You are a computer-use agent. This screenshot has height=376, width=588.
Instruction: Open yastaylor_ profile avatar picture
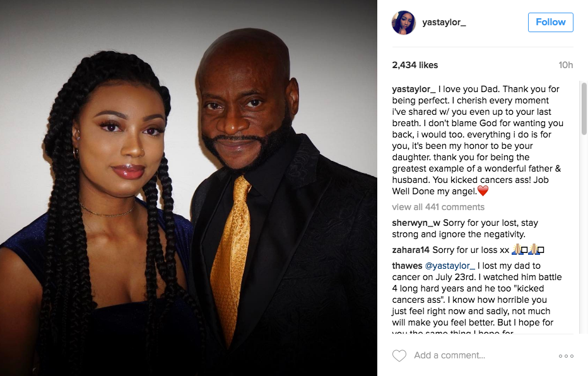(404, 23)
